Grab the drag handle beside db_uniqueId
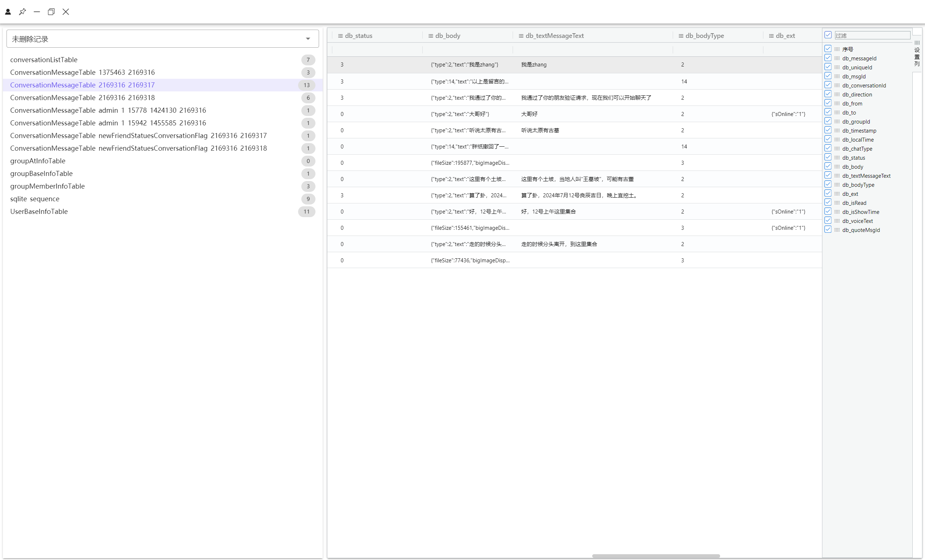The height and width of the screenshot is (560, 925). pos(837,67)
